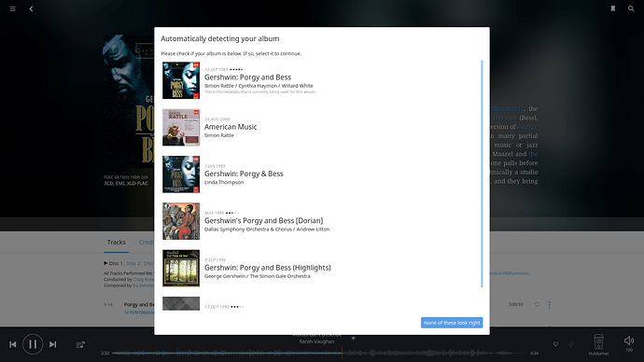Click the heart icon on the track row

pyautogui.click(x=538, y=304)
